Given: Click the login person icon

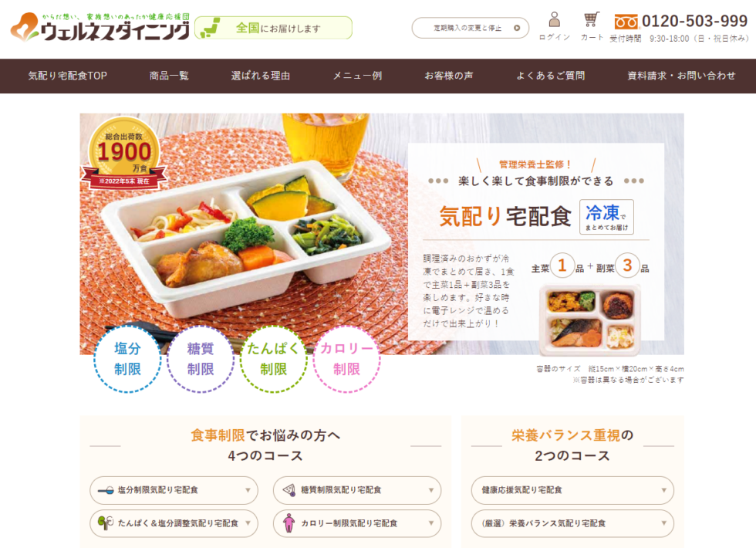Looking at the screenshot, I should click(555, 20).
